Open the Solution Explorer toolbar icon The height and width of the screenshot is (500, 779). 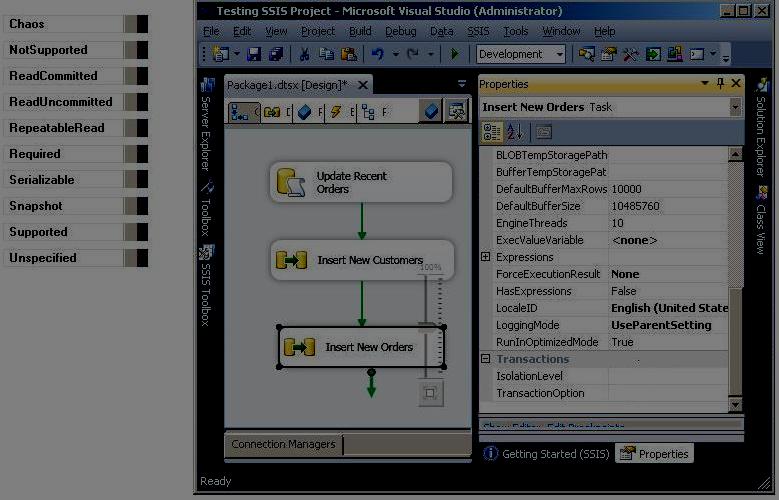[586, 54]
